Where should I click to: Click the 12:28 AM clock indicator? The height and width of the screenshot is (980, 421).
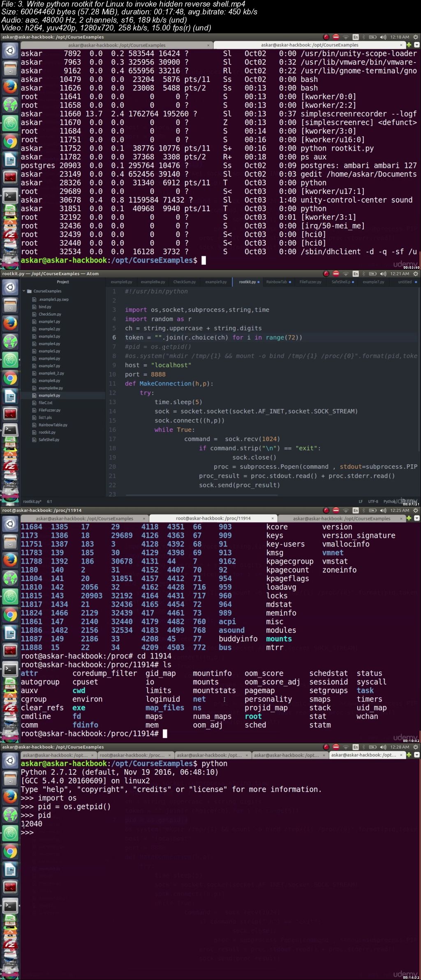pos(400,747)
